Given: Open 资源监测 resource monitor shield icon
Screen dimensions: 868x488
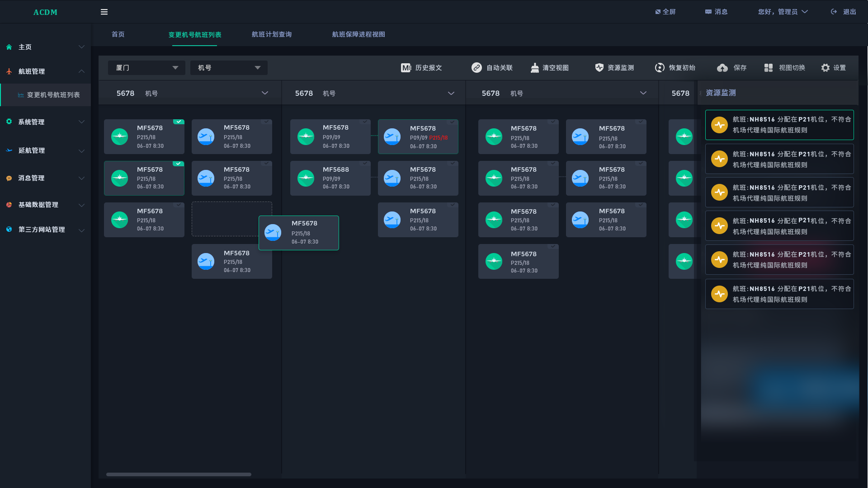Looking at the screenshot, I should tap(599, 68).
